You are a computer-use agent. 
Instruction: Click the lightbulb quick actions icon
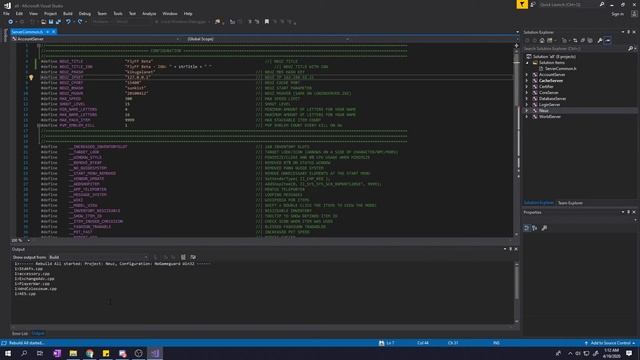tap(31, 77)
